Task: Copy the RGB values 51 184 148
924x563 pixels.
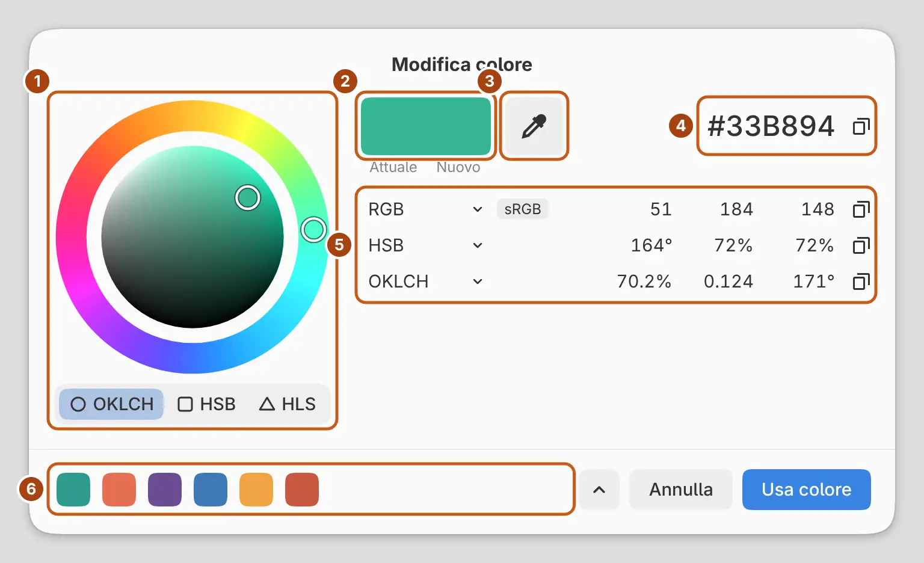Action: 861,209
